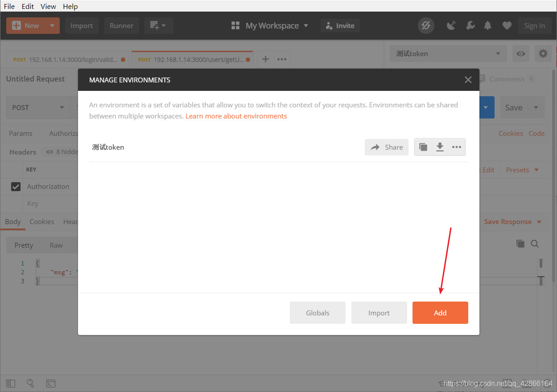Open 测试token in the environments list

[108, 147]
